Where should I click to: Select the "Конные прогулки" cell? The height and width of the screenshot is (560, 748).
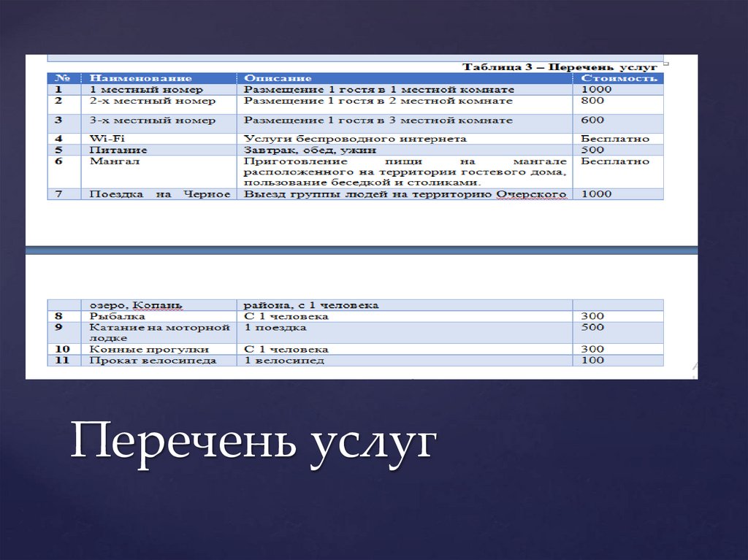[134, 349]
